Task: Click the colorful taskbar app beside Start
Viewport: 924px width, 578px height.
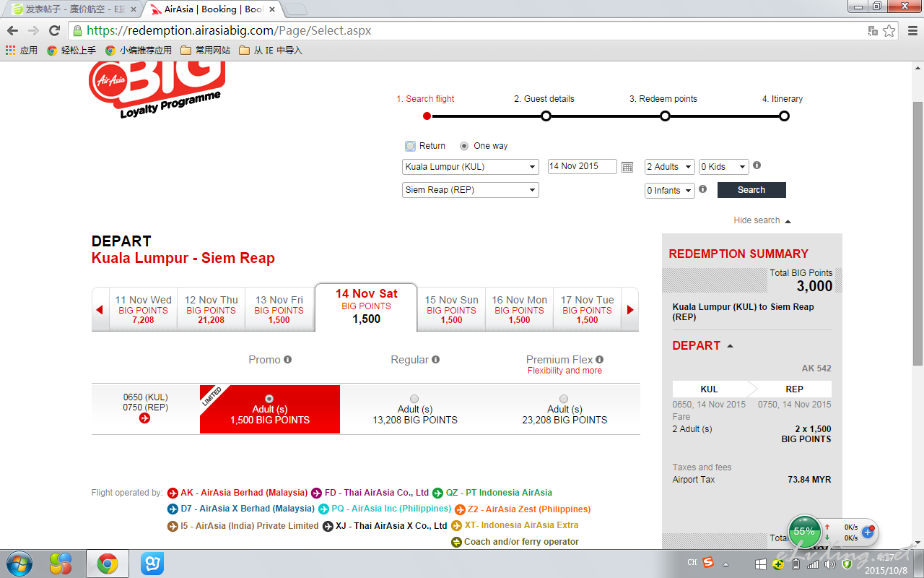Action: pos(61,564)
